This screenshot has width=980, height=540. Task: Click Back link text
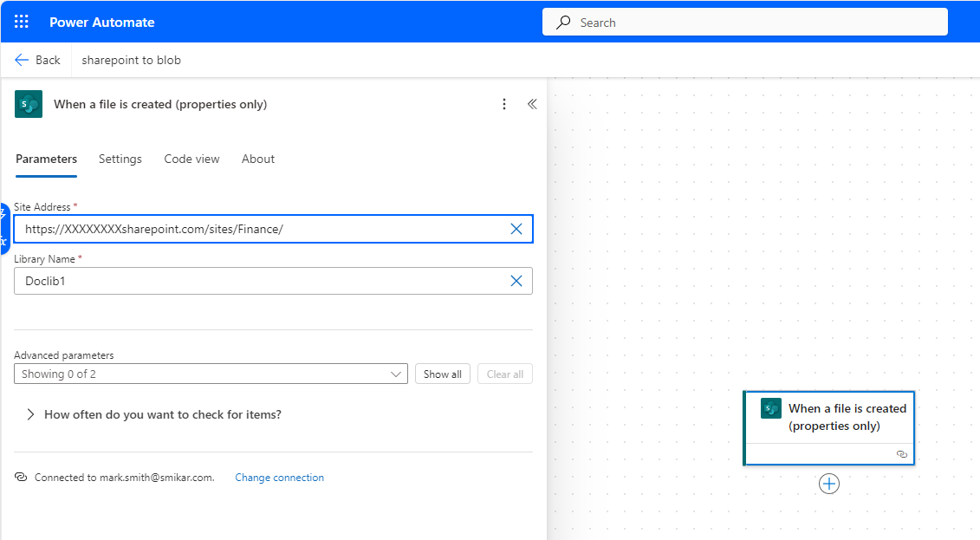(x=49, y=60)
